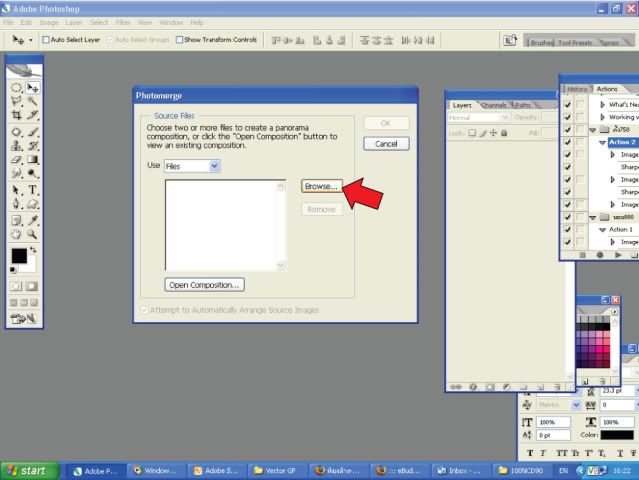Select the Type tool
Image resolution: width=639 pixels, height=480 pixels.
coord(32,190)
